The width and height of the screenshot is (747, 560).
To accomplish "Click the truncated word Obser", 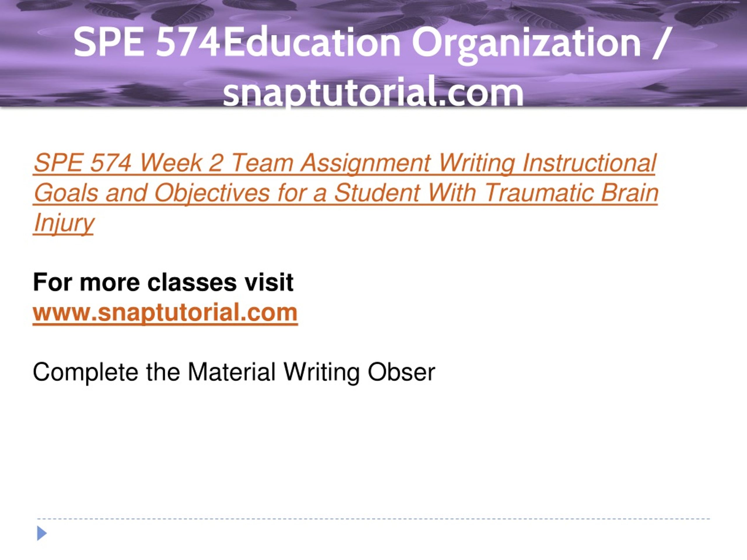I will pos(401,372).
